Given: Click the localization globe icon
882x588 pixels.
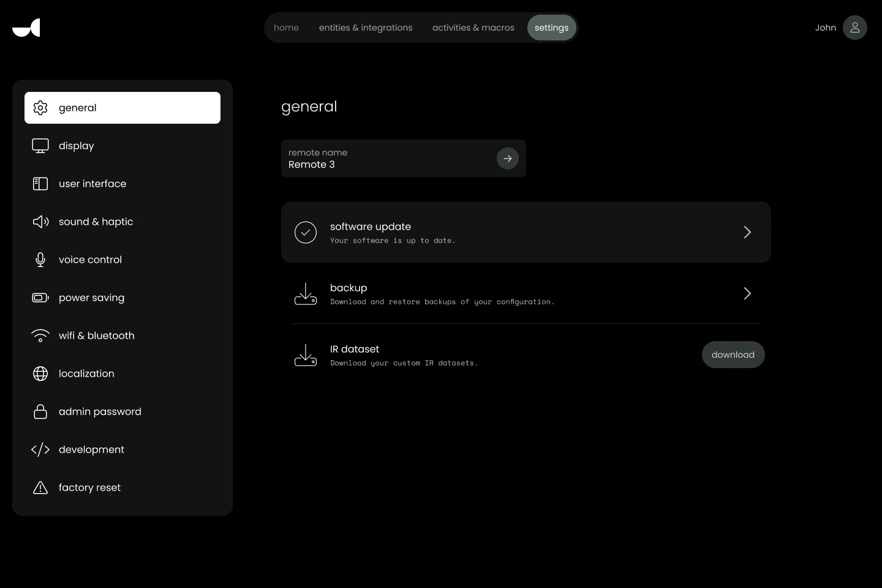Looking at the screenshot, I should (40, 374).
